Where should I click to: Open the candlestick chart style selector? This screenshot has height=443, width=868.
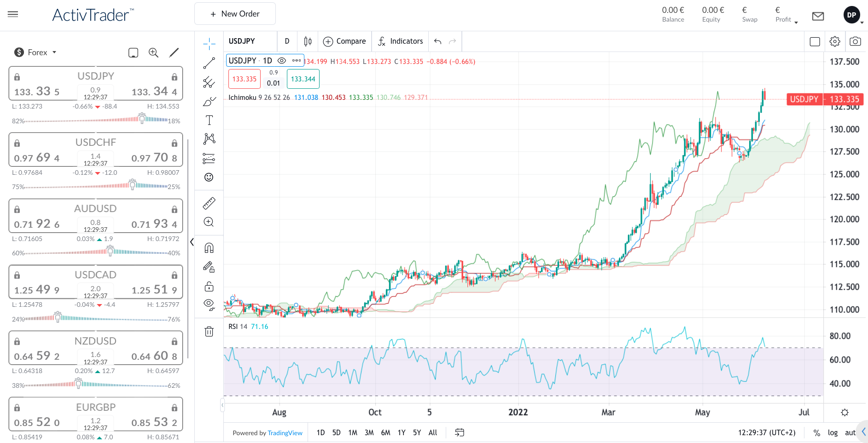pos(308,41)
